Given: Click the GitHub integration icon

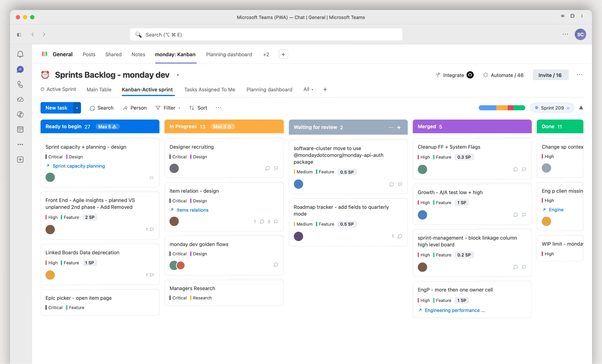Looking at the screenshot, I should coord(470,75).
